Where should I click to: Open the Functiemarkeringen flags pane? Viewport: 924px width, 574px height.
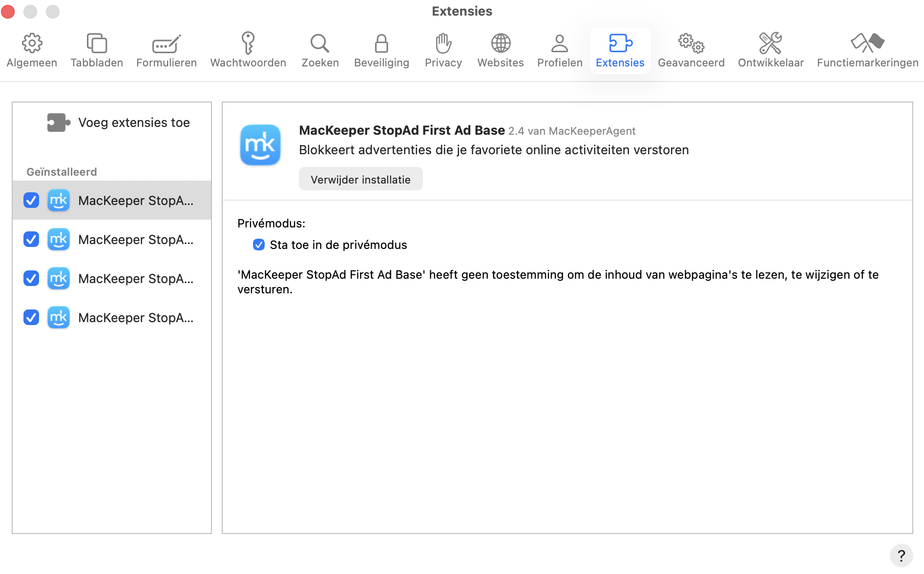[867, 50]
